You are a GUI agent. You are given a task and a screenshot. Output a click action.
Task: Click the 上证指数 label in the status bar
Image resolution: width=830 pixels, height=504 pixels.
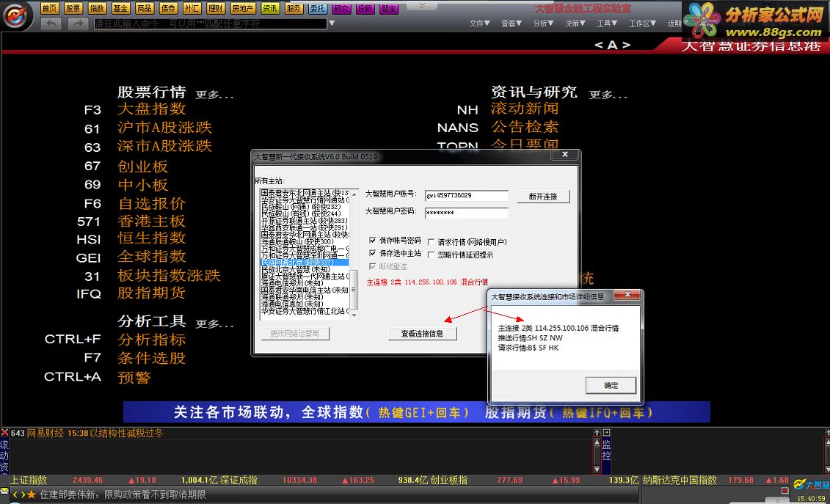[x=29, y=481]
